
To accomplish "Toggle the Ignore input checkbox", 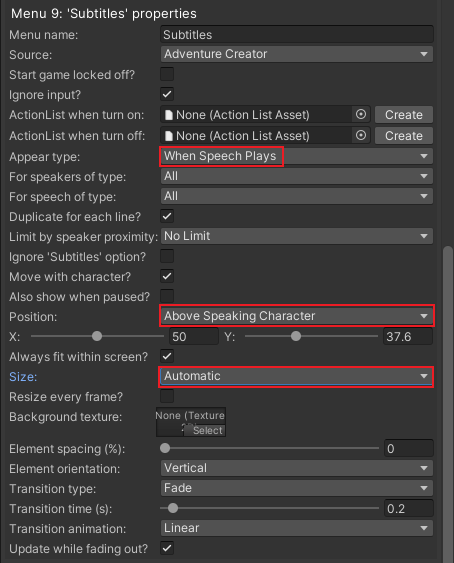I will (x=167, y=94).
